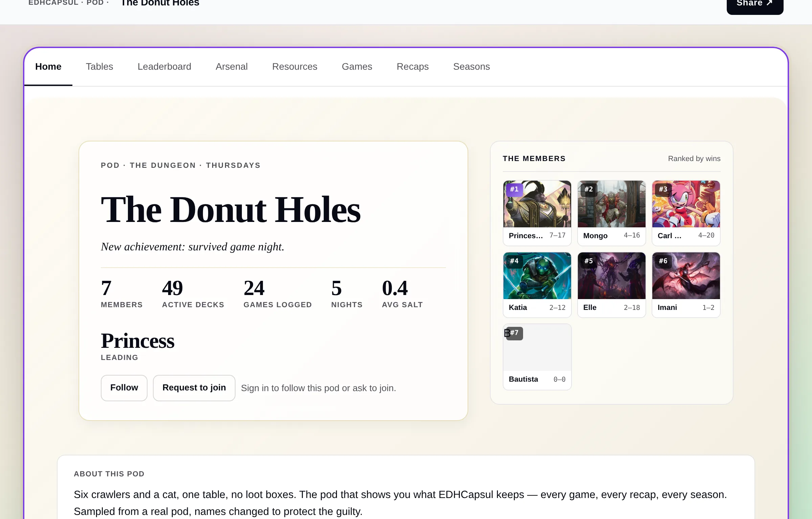
Task: Click the #6 rank badge
Action: (x=663, y=261)
